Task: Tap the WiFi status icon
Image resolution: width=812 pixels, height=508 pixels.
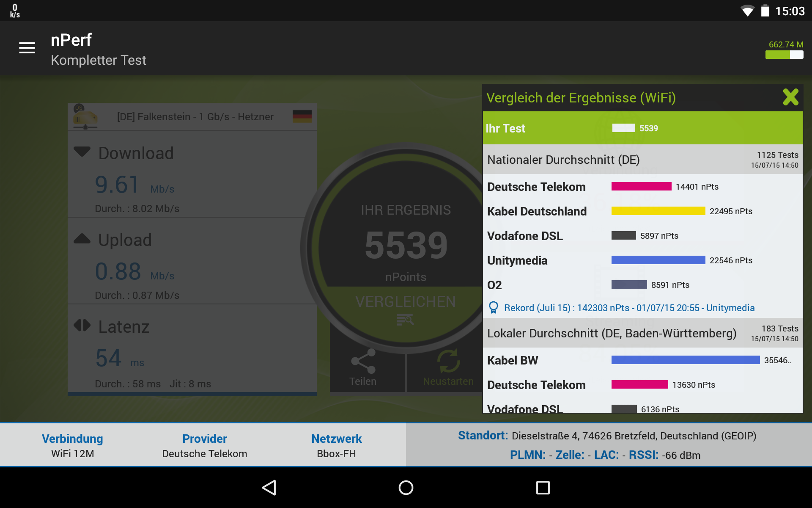Action: point(747,11)
